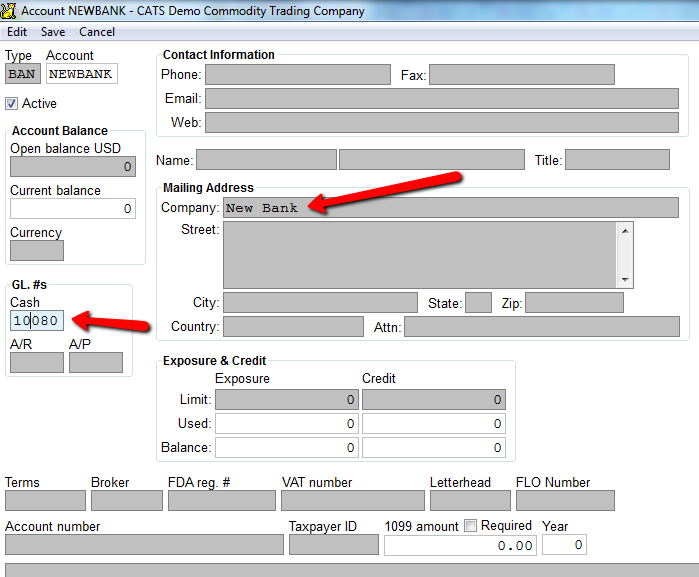Click the second Name field
The width and height of the screenshot is (699, 577).
click(432, 160)
